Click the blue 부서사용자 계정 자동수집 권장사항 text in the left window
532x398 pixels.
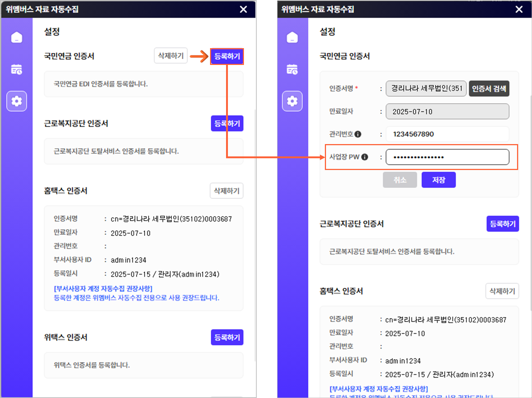click(x=103, y=289)
